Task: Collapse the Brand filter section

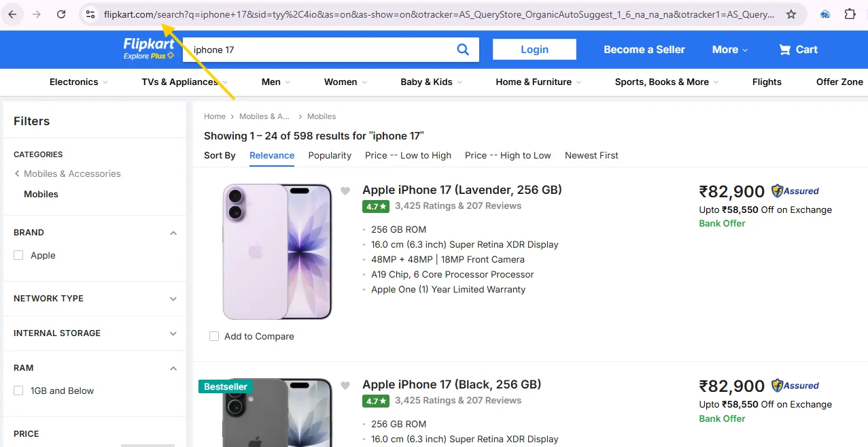Action: 173,232
